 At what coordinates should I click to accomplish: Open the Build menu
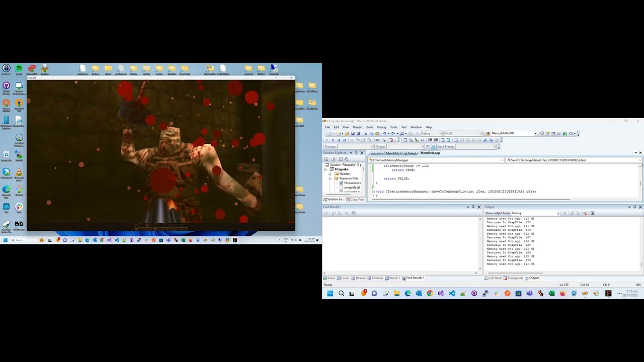(x=370, y=127)
